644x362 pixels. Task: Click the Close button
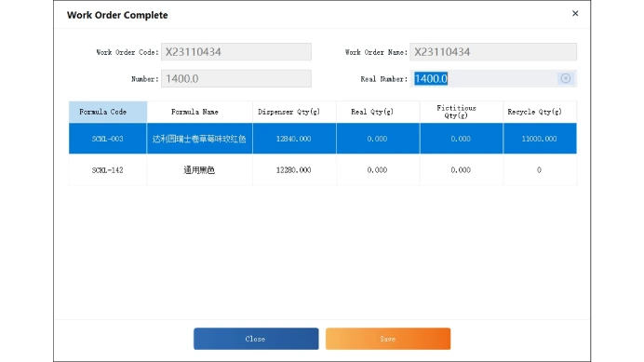pyautogui.click(x=256, y=339)
